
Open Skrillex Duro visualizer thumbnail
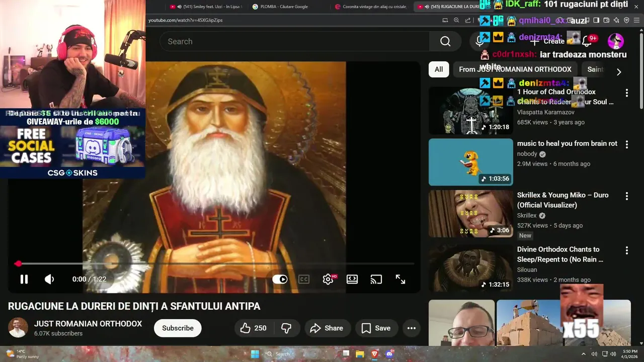[x=471, y=214]
